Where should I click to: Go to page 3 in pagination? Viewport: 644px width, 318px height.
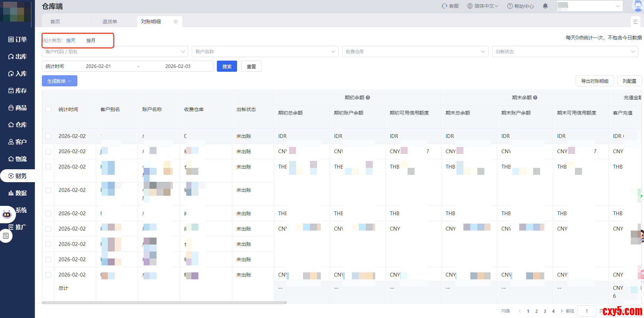tap(545, 311)
